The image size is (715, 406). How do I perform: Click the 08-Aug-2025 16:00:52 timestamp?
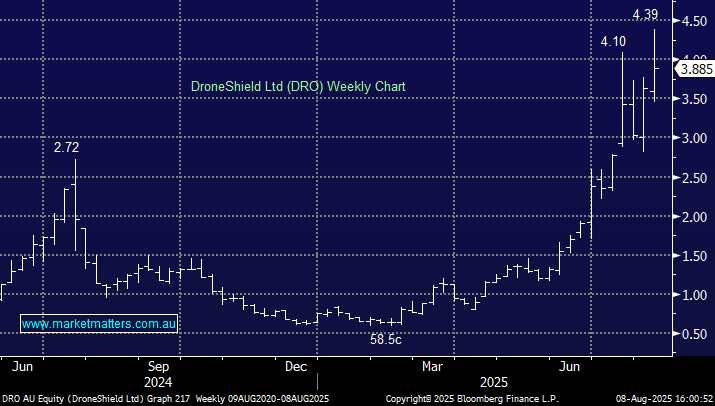point(664,399)
